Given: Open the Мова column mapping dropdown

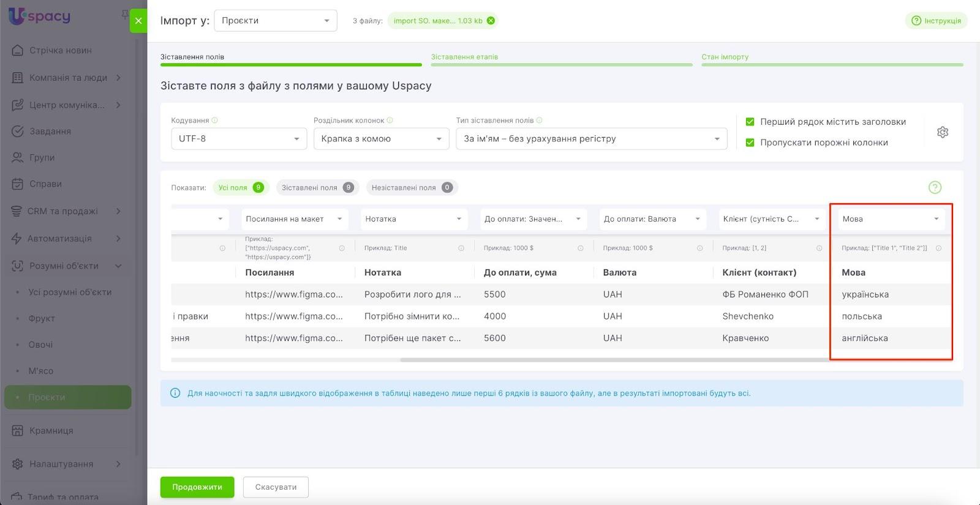Looking at the screenshot, I should [891, 219].
